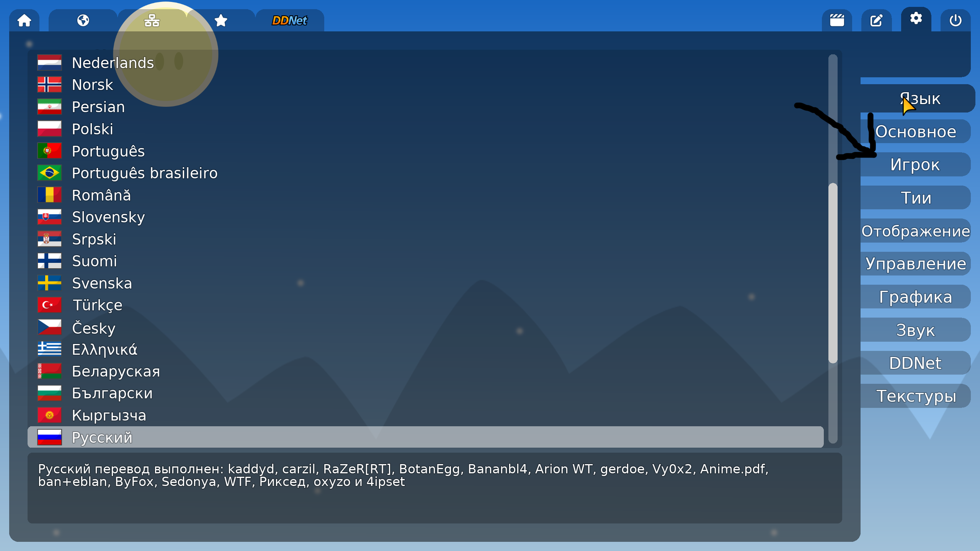This screenshot has width=980, height=551.
Task: Open the Основное settings section
Action: (x=916, y=132)
